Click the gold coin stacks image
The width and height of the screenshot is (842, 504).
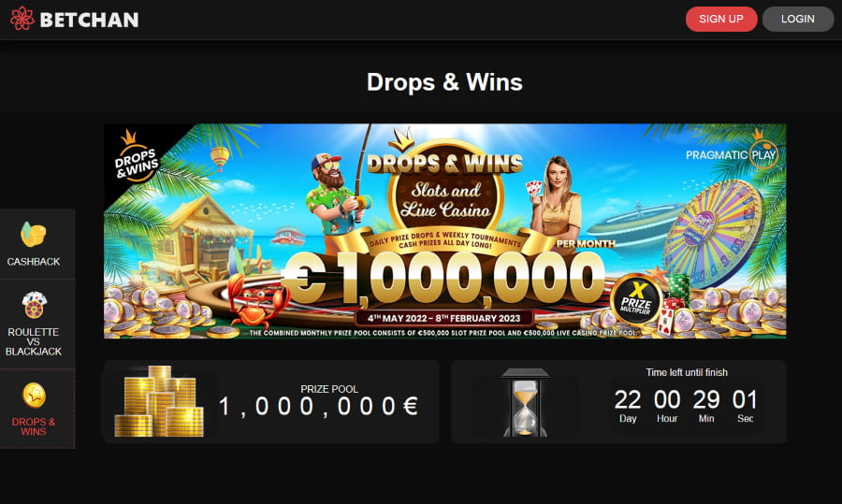click(159, 401)
